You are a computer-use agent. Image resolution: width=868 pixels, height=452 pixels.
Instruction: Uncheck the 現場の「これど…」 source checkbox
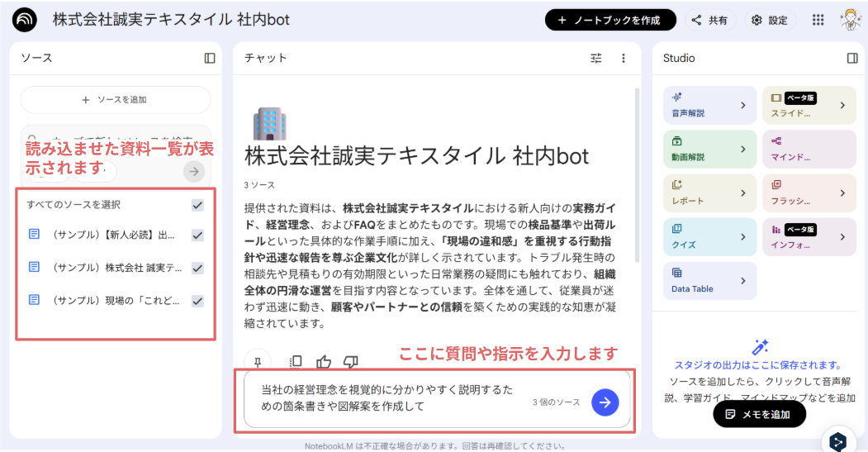[x=197, y=301]
